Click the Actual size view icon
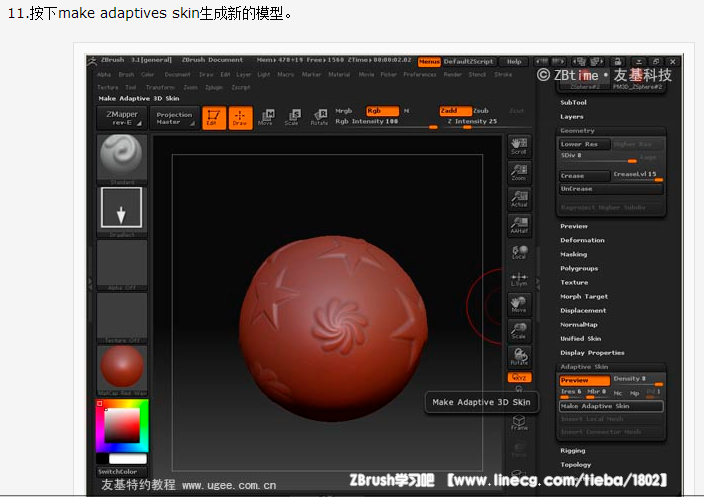This screenshot has height=497, width=704. click(519, 198)
